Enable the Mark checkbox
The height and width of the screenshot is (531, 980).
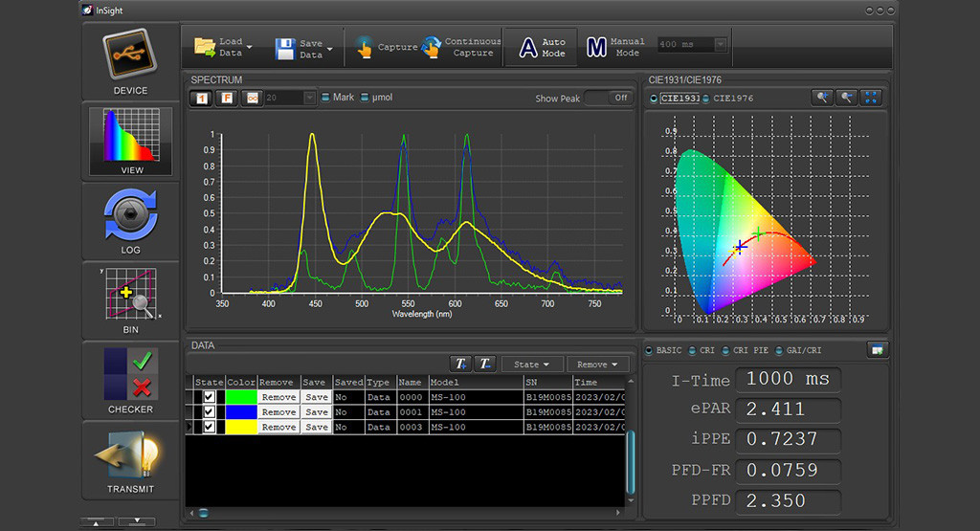point(325,98)
